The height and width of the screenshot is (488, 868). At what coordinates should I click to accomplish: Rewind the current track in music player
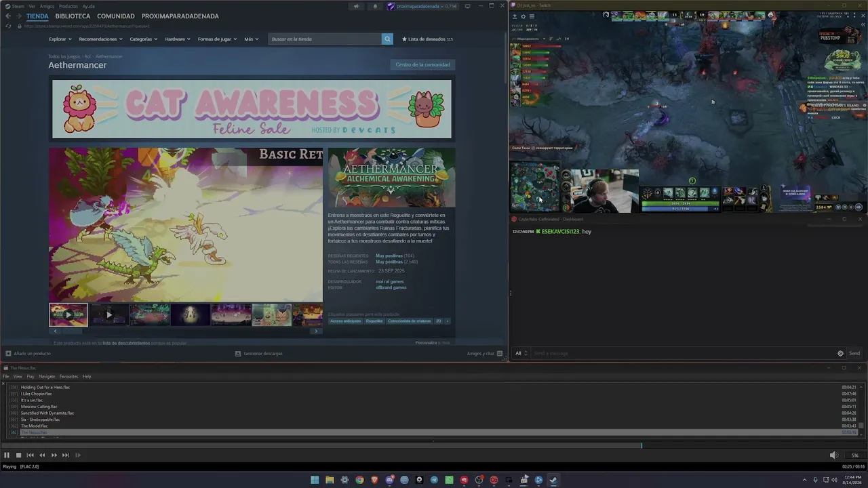click(42, 455)
